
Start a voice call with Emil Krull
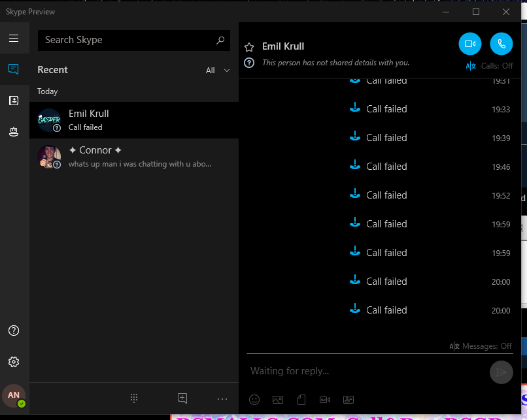[501, 44]
